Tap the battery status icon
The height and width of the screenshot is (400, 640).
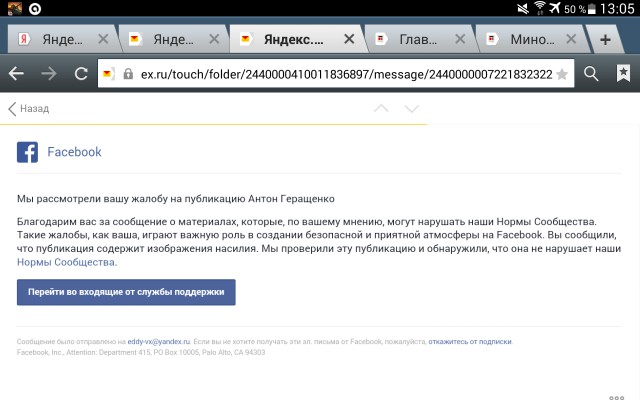point(591,9)
